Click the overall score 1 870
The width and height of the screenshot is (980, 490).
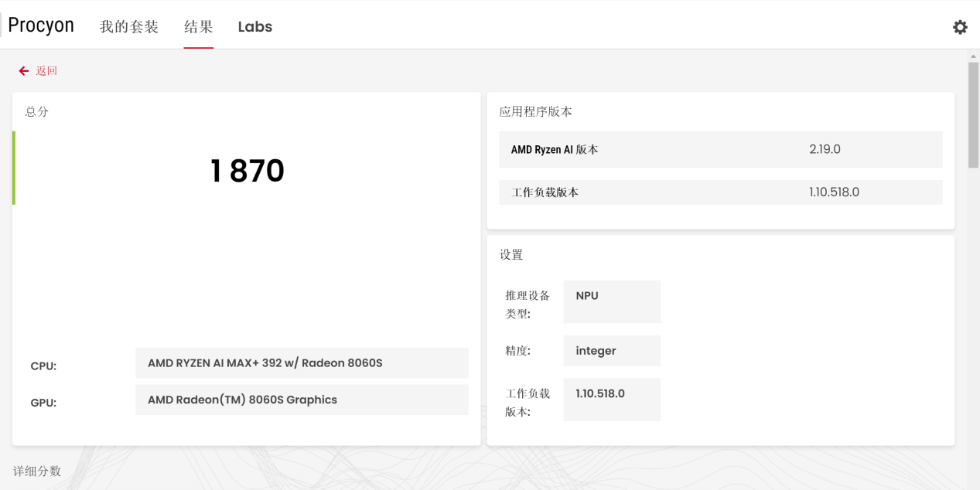tap(247, 171)
